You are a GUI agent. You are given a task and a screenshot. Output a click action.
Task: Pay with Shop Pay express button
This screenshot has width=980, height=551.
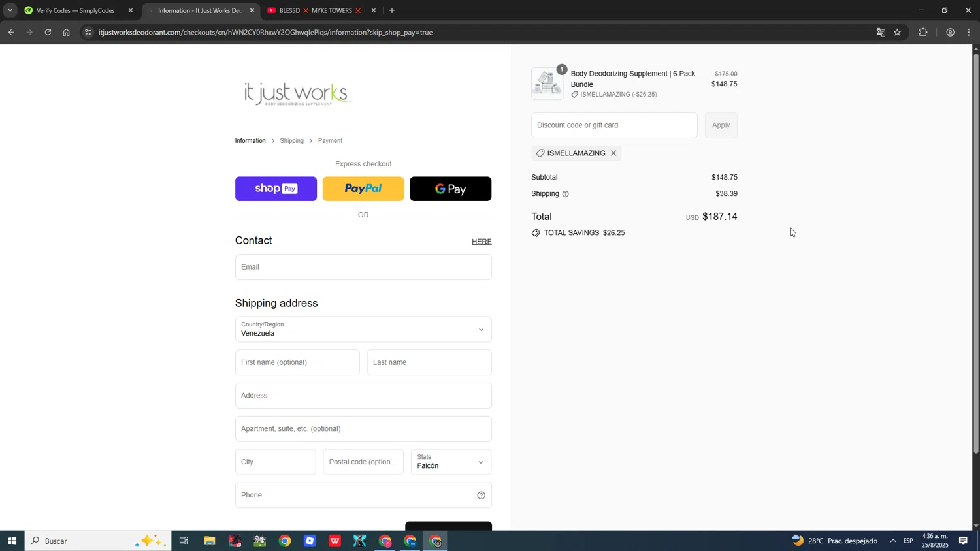point(276,189)
